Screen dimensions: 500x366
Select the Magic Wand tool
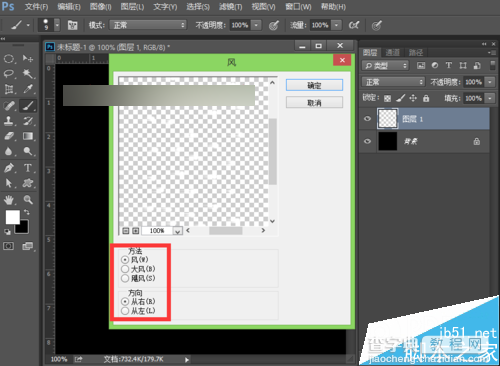[x=28, y=73]
